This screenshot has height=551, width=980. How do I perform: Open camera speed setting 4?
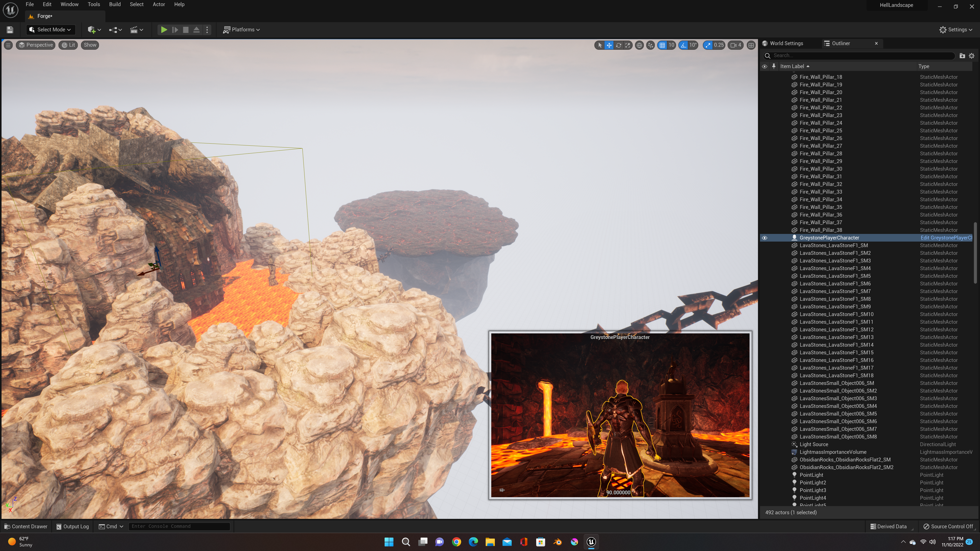tap(736, 45)
